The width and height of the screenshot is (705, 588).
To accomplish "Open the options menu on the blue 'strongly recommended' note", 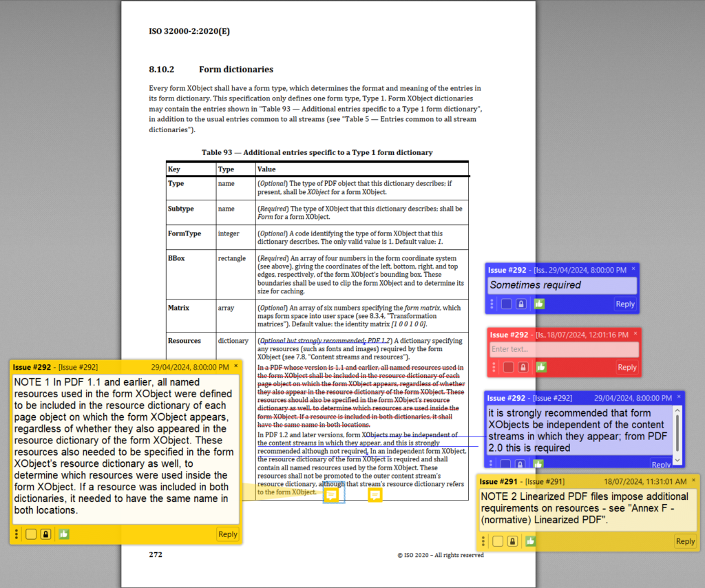I will pyautogui.click(x=492, y=464).
